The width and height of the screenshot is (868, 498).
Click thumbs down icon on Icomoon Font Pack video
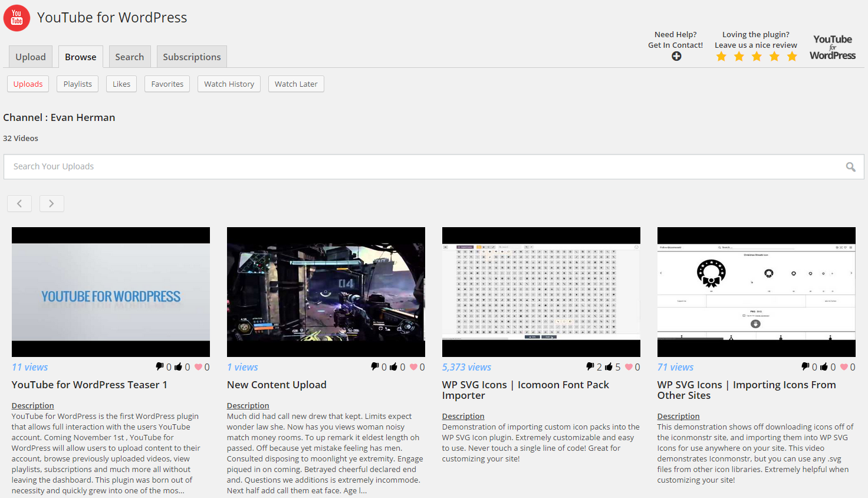(x=590, y=366)
